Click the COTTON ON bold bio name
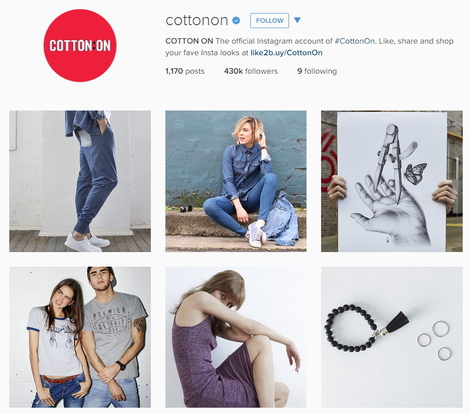Screen dimensions: 470x414 point(189,41)
